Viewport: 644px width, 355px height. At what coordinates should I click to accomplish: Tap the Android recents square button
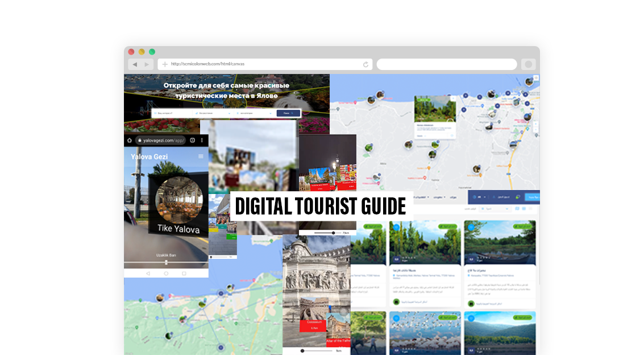click(184, 273)
